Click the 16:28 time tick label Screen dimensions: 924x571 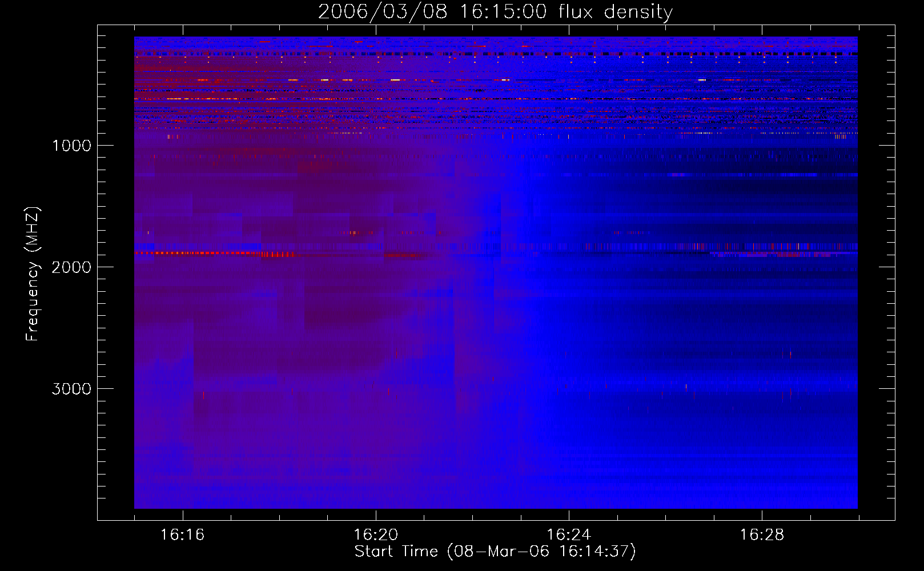pos(762,534)
